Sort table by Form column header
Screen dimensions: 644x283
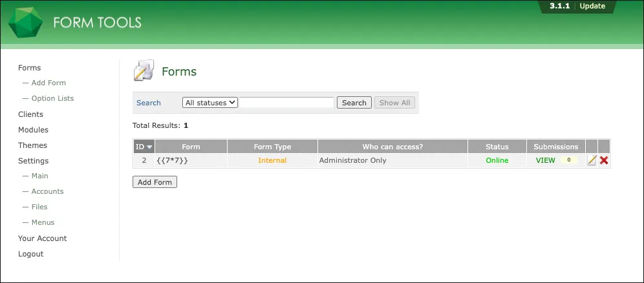coord(191,147)
